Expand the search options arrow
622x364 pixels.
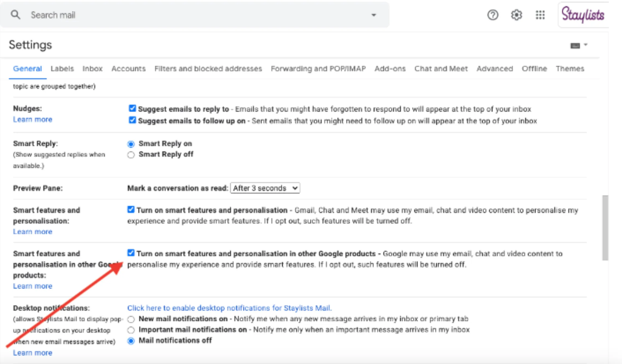pyautogui.click(x=374, y=15)
